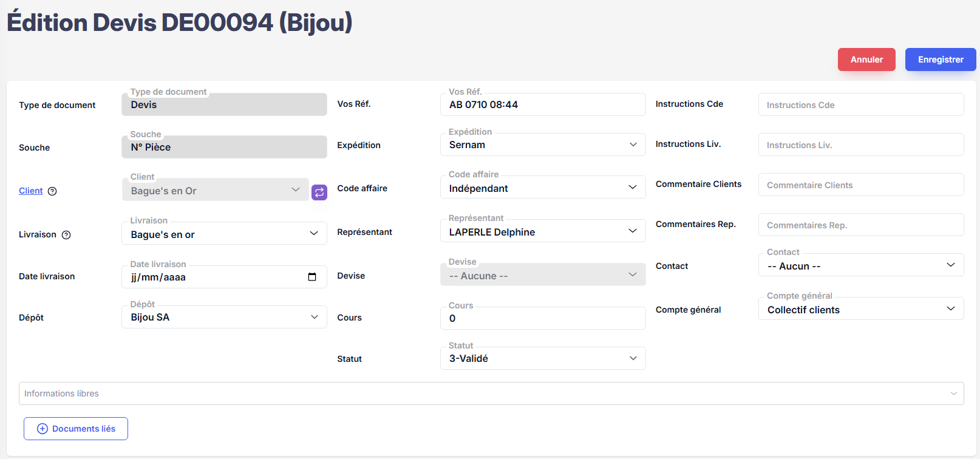Screen dimensions: 980x459
Task: Expand the Compte général dropdown
Action: pos(860,310)
